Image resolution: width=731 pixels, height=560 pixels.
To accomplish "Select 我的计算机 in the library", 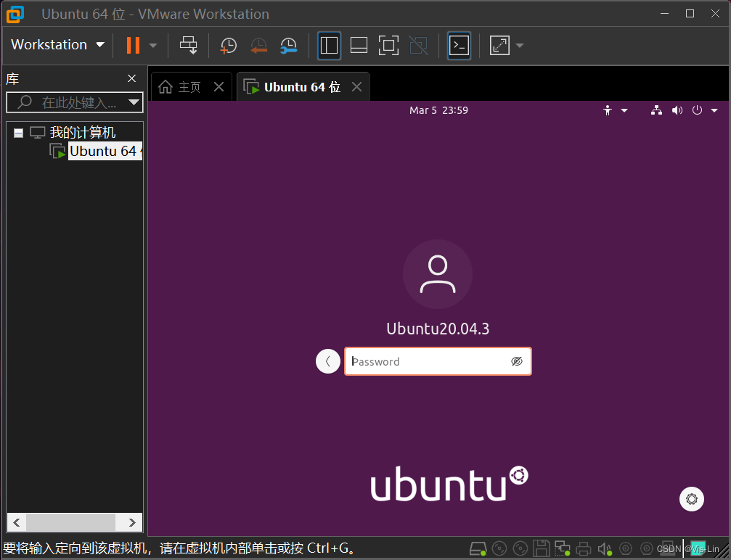I will coord(83,133).
